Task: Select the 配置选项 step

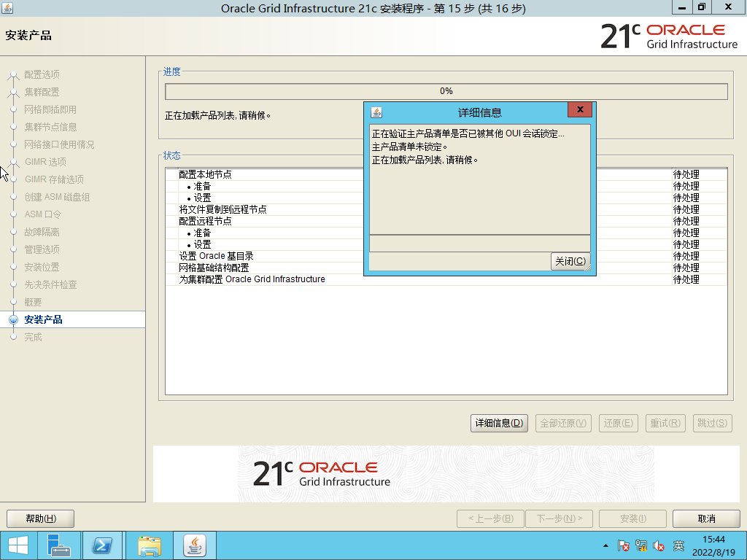Action: coord(42,75)
